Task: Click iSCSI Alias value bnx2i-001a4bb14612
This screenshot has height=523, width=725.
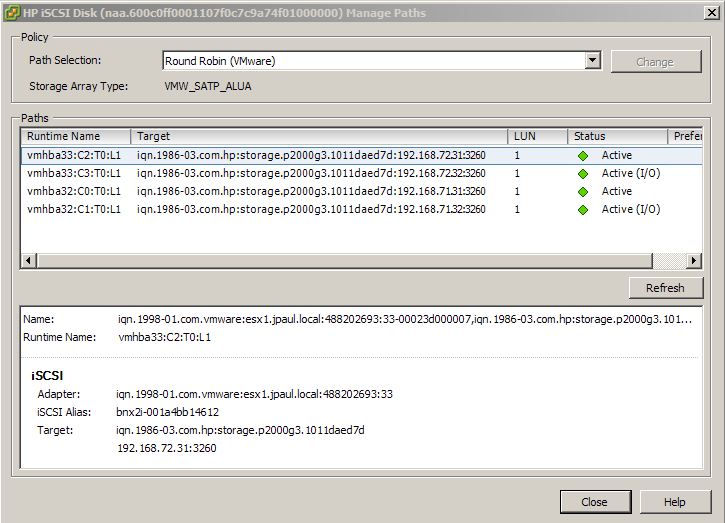Action: click(167, 412)
